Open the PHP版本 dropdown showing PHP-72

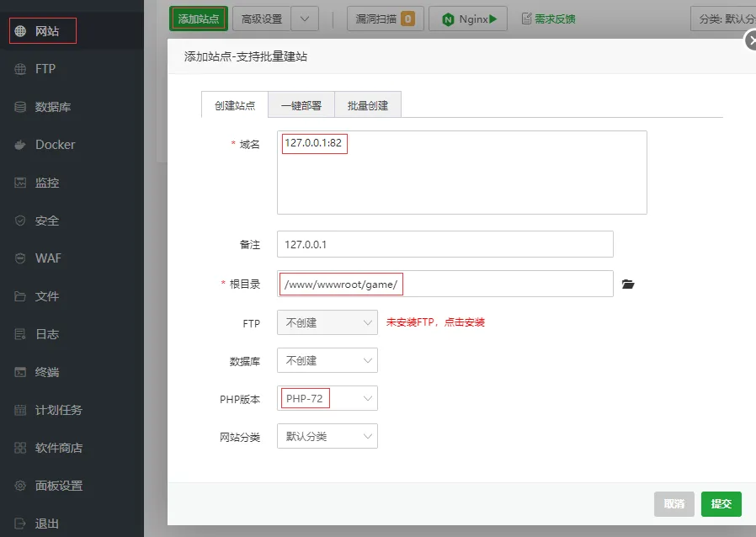pyautogui.click(x=327, y=397)
